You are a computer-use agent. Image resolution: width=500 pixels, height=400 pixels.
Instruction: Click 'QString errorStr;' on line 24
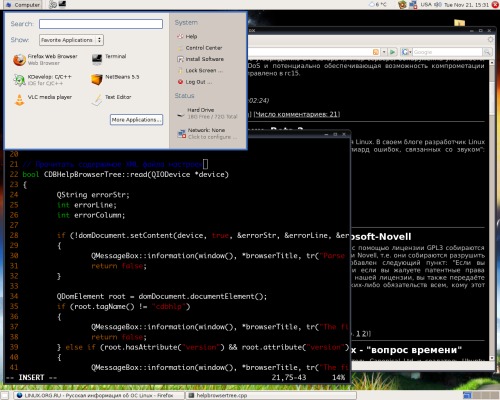pyautogui.click(x=93, y=195)
